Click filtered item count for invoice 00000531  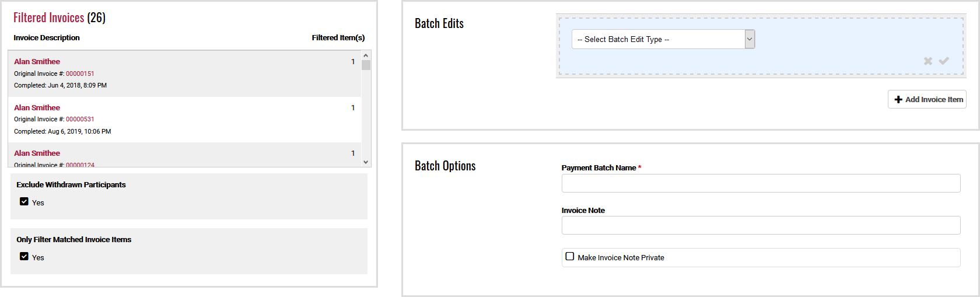click(353, 107)
